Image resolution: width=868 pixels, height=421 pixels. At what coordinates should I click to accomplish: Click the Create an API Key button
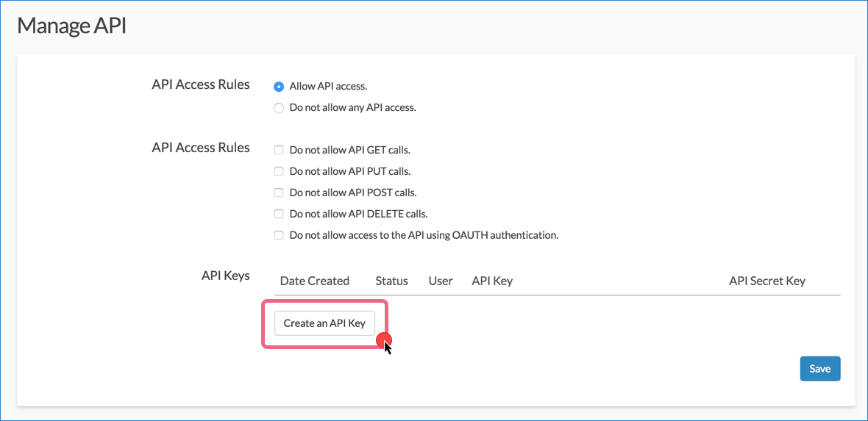point(324,323)
